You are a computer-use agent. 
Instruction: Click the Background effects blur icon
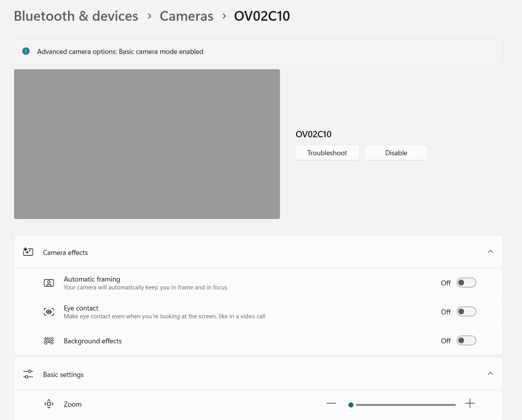tap(49, 341)
